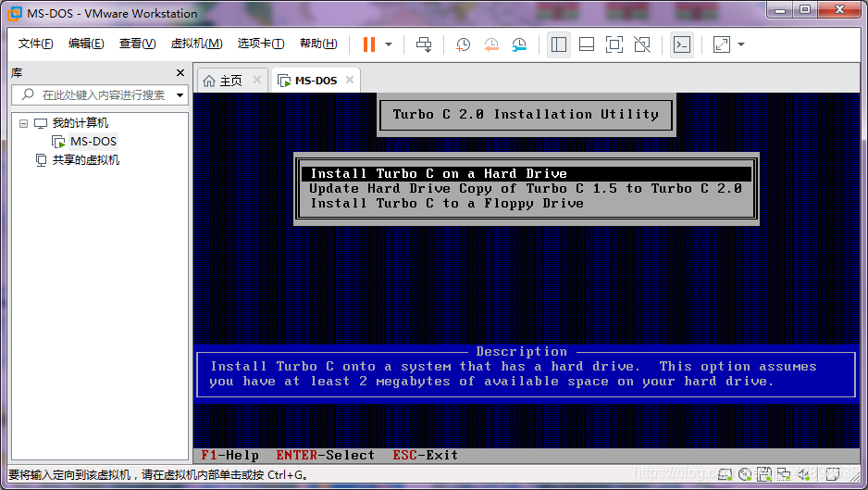Close the 主页 tab
Image resolution: width=868 pixels, height=490 pixels.
pos(257,80)
